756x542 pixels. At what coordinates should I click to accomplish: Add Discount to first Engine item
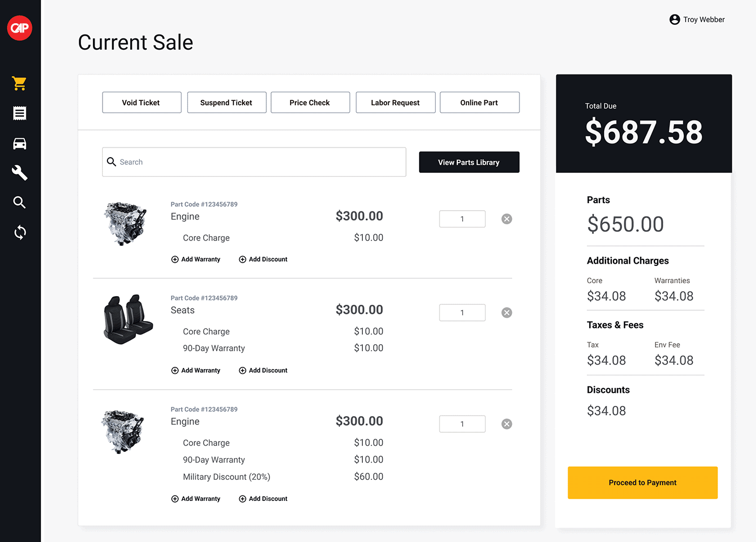click(263, 259)
